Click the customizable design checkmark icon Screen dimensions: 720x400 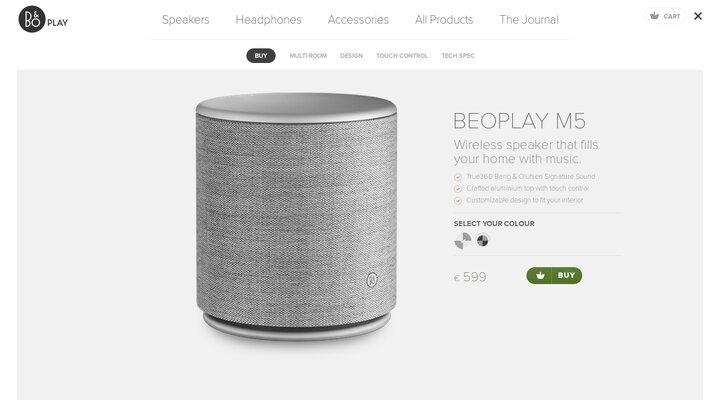point(458,201)
